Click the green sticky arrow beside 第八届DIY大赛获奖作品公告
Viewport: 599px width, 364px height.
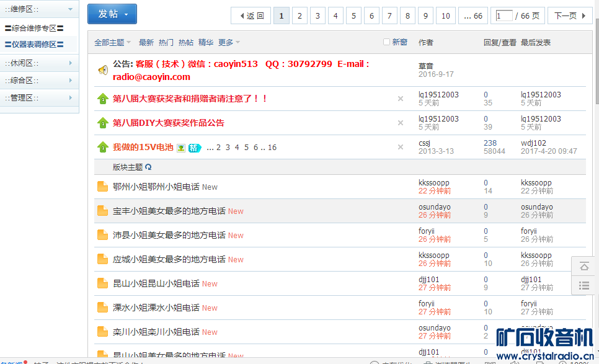[103, 123]
